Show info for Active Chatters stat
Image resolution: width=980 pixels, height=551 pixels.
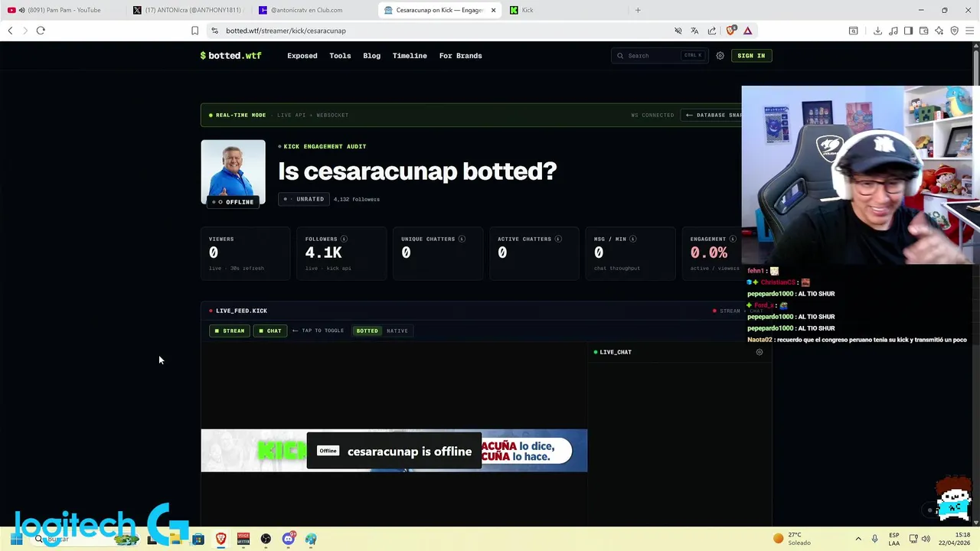click(558, 239)
